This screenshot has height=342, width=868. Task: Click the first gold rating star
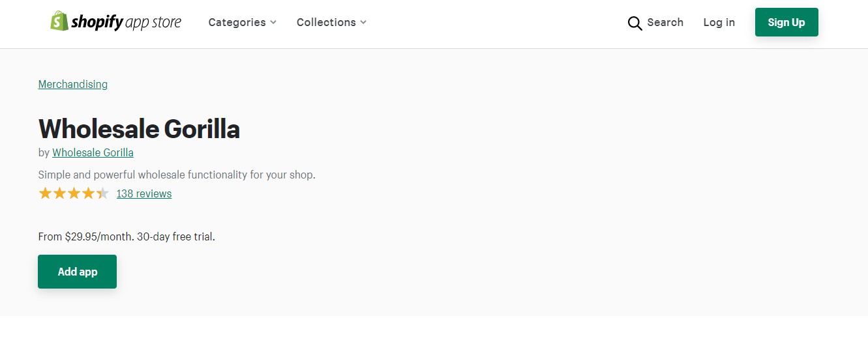coord(45,193)
